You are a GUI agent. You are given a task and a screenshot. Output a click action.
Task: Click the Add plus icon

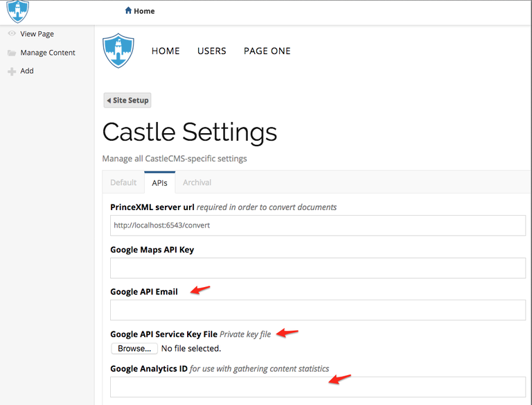tap(12, 71)
